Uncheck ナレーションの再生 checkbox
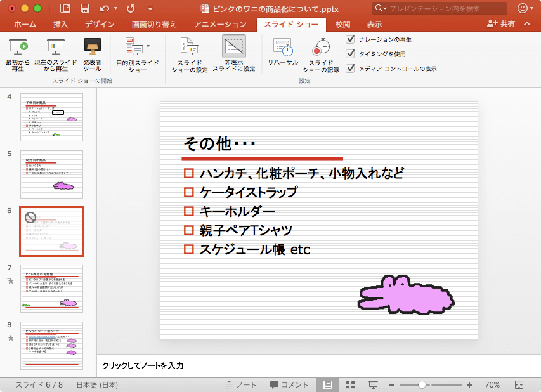Image resolution: width=541 pixels, height=392 pixels. (x=350, y=39)
